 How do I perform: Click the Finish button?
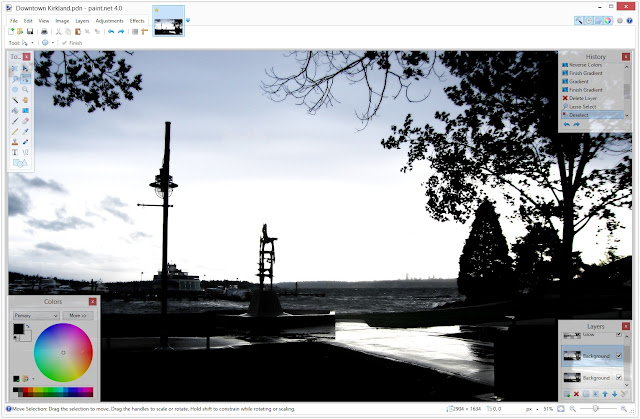(72, 43)
